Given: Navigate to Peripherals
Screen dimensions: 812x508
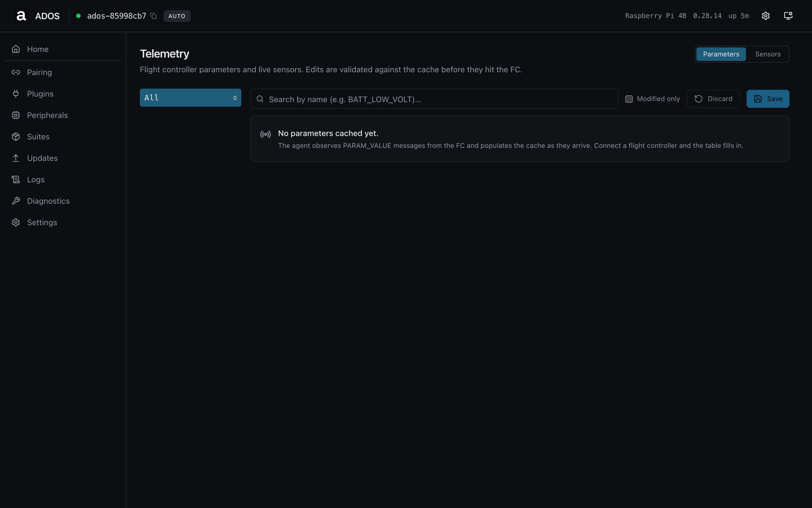Looking at the screenshot, I should 63,115.
